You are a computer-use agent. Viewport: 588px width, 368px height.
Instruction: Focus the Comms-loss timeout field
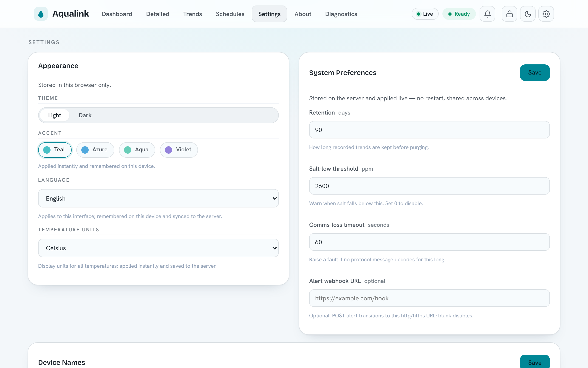429,242
